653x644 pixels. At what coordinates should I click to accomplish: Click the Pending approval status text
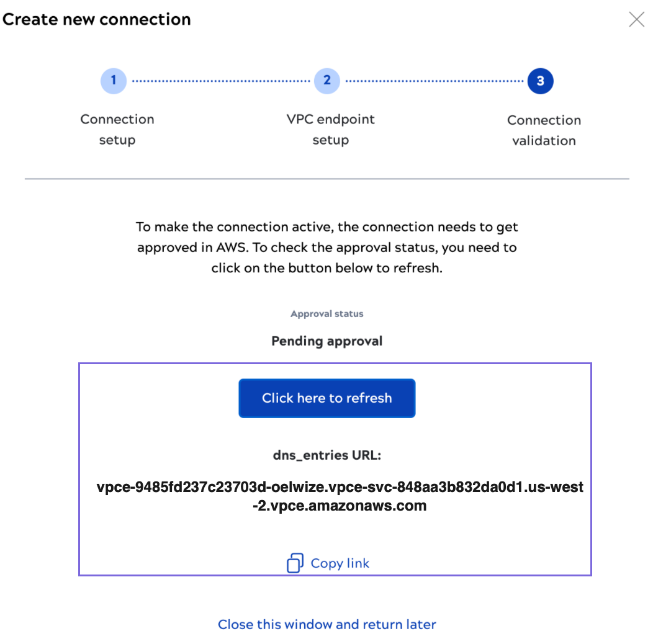326,341
